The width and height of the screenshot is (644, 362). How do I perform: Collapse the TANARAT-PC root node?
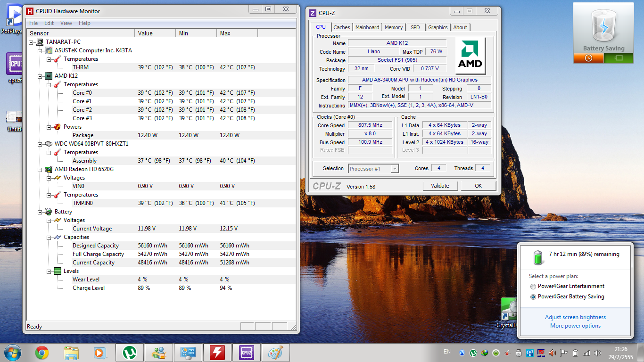[32, 42]
